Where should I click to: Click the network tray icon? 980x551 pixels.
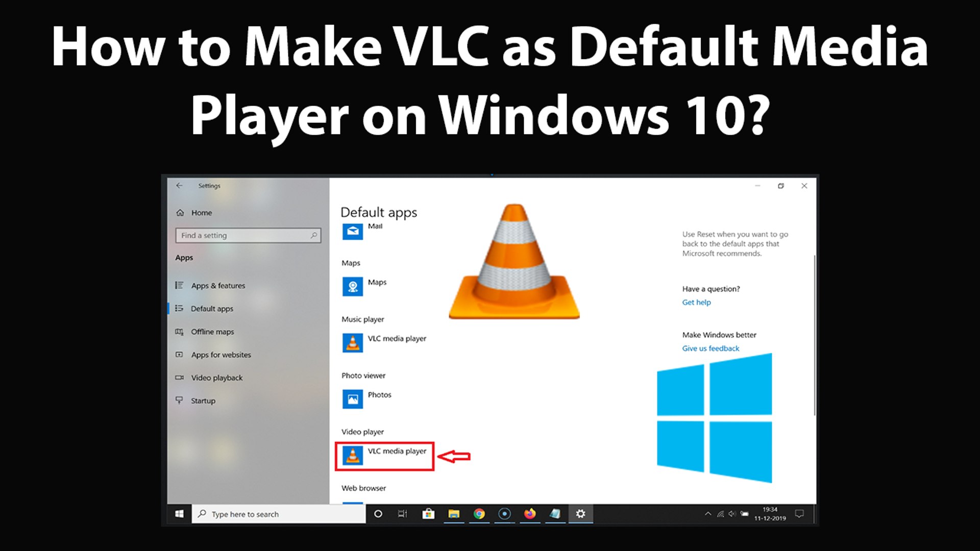point(720,514)
